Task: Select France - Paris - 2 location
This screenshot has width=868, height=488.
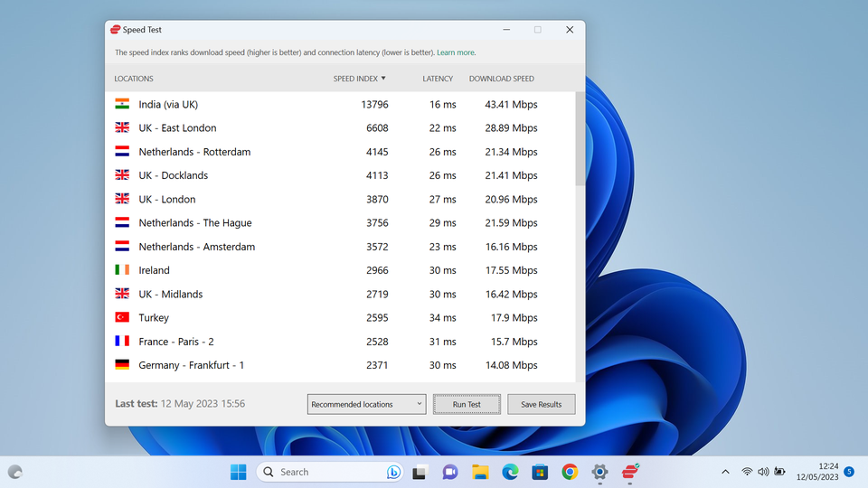Action: (176, 342)
